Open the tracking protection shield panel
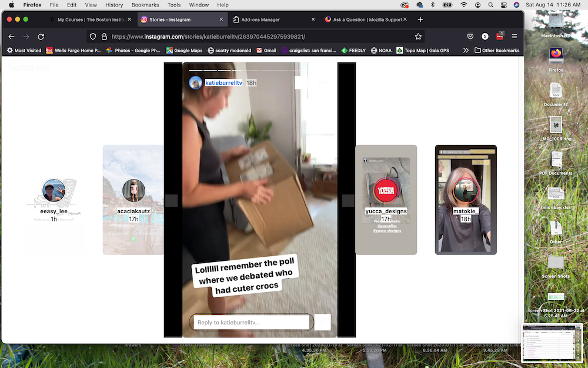588x368 pixels. (x=93, y=37)
